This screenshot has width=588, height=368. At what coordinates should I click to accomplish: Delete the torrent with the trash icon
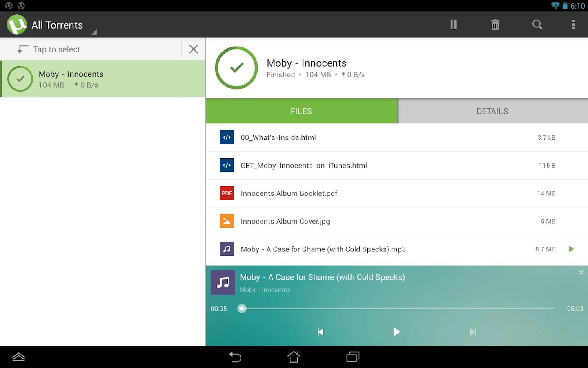495,25
